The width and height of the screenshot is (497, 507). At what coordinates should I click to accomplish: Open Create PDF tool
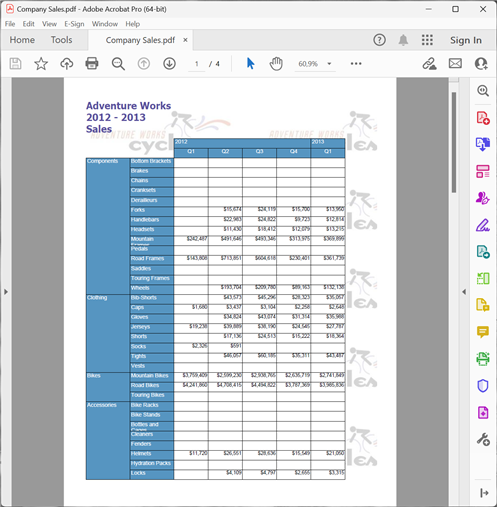[x=483, y=118]
